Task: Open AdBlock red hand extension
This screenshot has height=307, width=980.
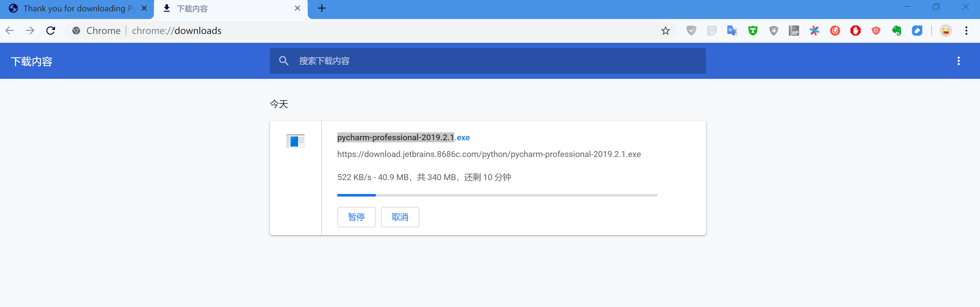Action: coord(856,31)
